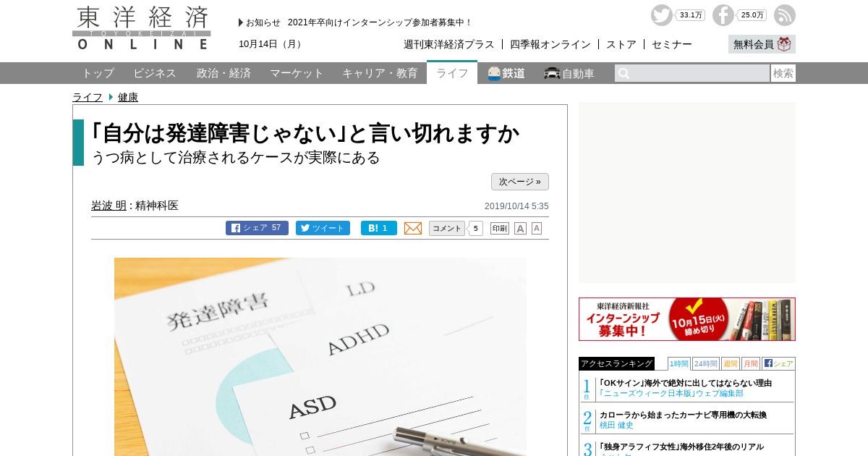Click the アクセスランキング heading
The width and height of the screenshot is (868, 456).
[x=616, y=363]
